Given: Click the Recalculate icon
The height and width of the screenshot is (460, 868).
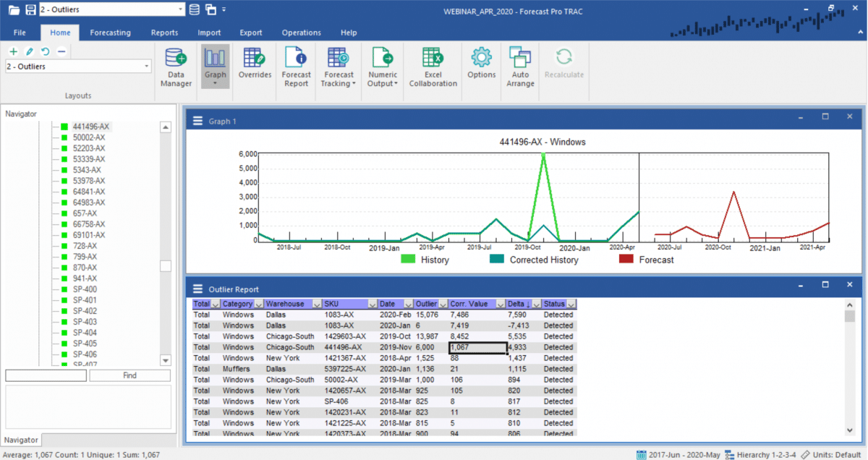Looking at the screenshot, I should [563, 67].
